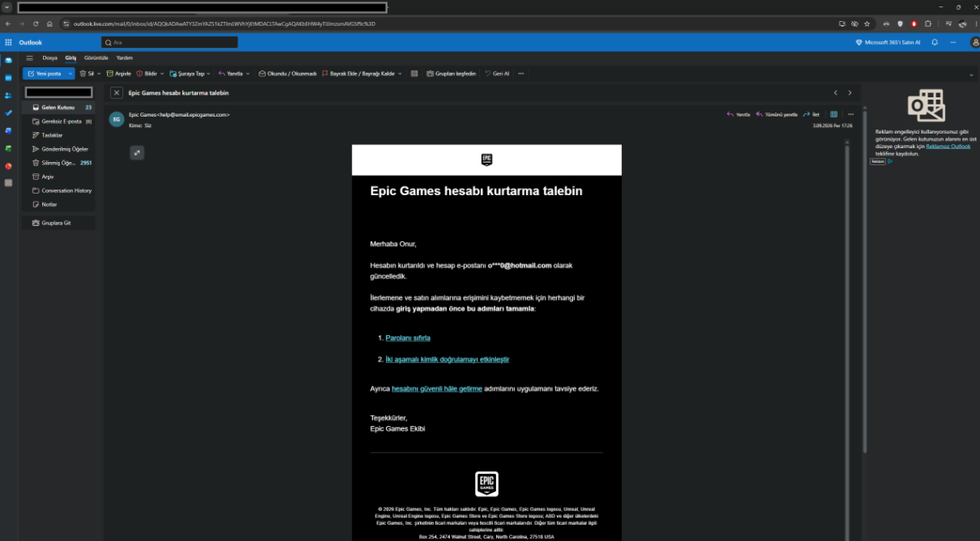
Task: Select the Giriş ribbon tab
Action: point(71,58)
